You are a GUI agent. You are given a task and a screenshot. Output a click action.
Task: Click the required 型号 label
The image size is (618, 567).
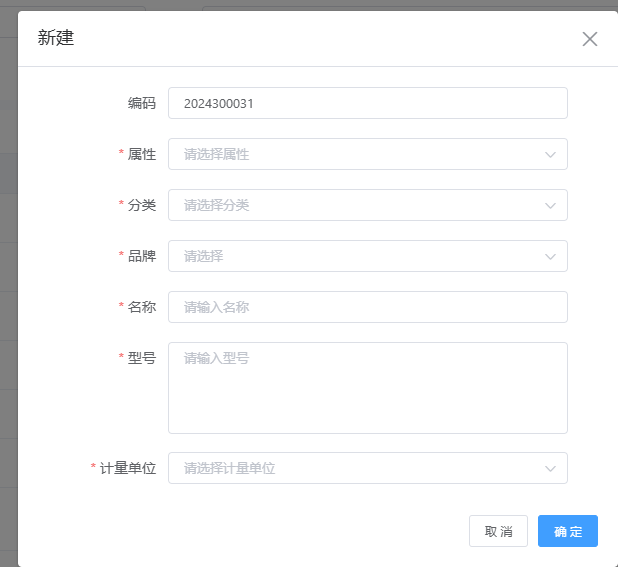click(142, 358)
